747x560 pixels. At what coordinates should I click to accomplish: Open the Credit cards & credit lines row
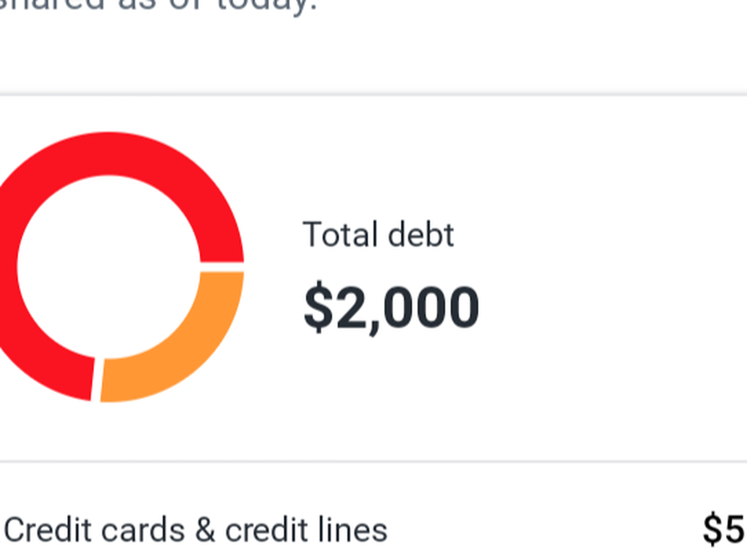click(x=374, y=531)
